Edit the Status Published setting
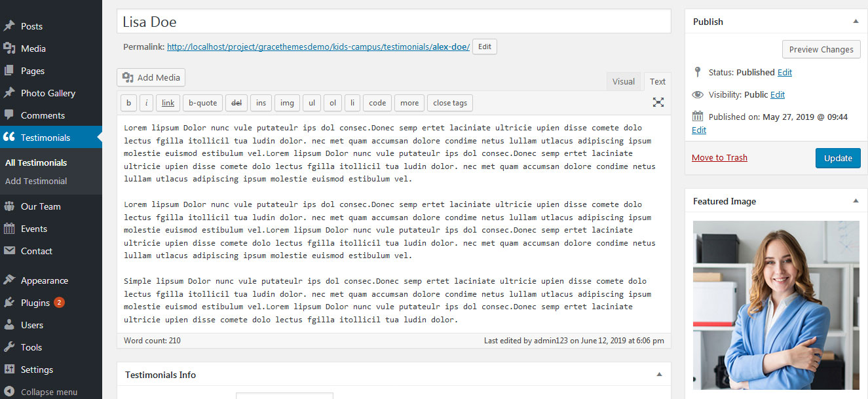 (785, 72)
